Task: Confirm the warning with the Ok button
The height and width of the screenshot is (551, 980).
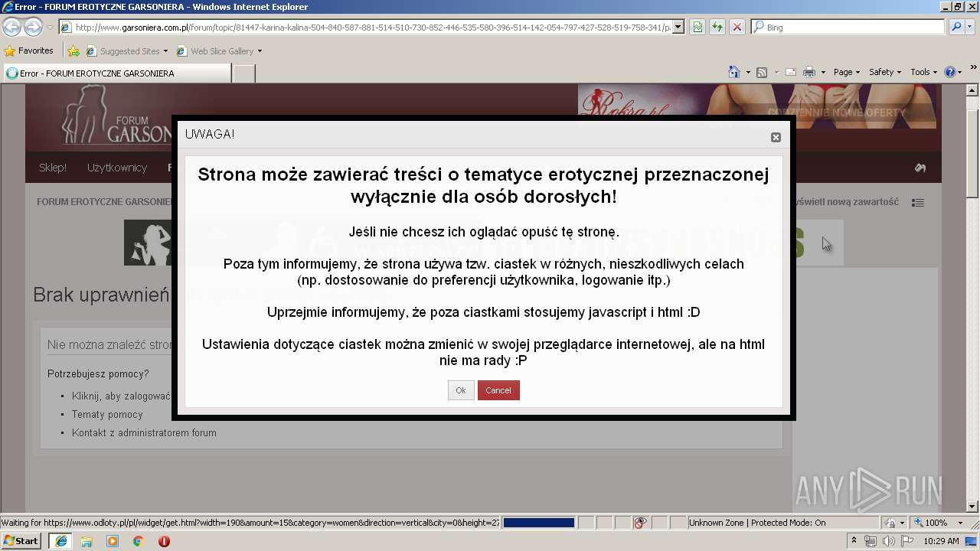Action: (461, 390)
